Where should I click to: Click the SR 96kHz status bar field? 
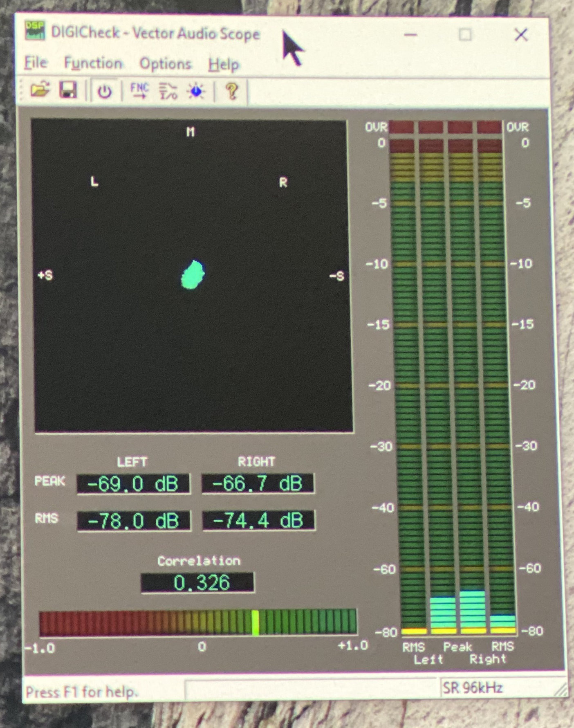[x=472, y=688]
